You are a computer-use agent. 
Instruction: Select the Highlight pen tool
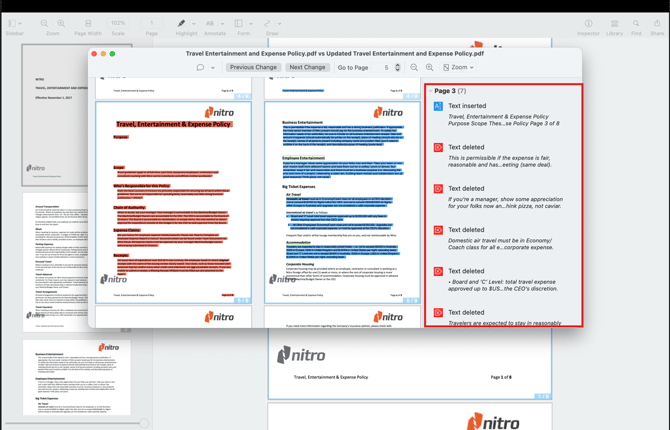(x=181, y=23)
